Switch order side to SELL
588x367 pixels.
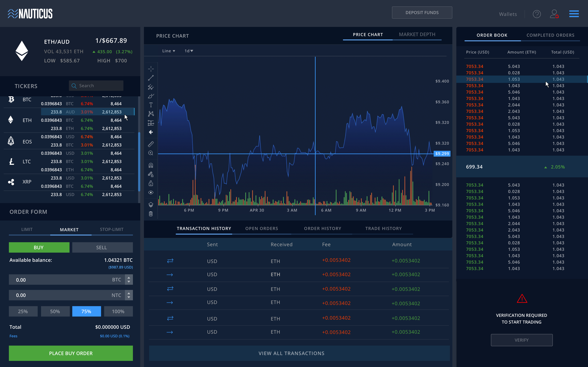tap(102, 247)
